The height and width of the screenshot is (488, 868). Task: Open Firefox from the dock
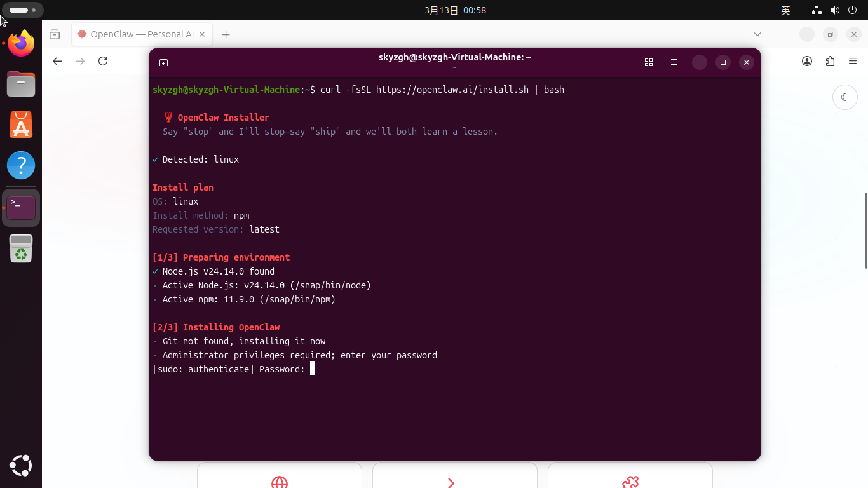coord(21,44)
